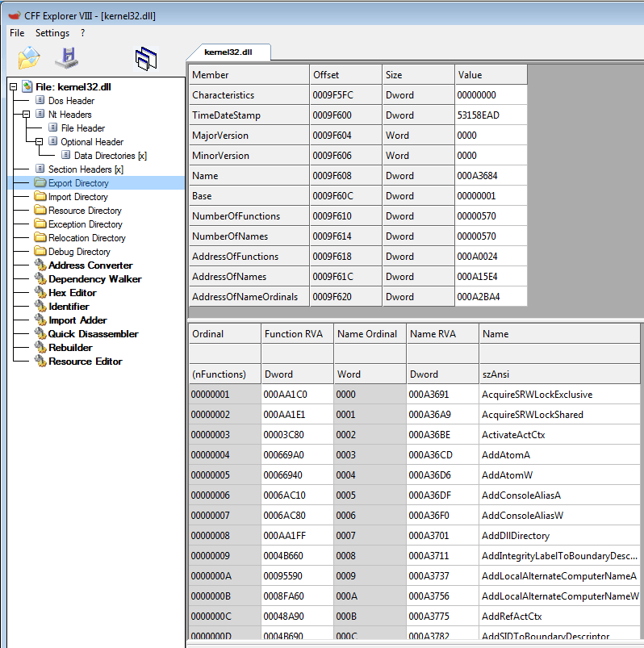Switch to the kernel32.dll tab
644x648 pixels.
pos(228,52)
